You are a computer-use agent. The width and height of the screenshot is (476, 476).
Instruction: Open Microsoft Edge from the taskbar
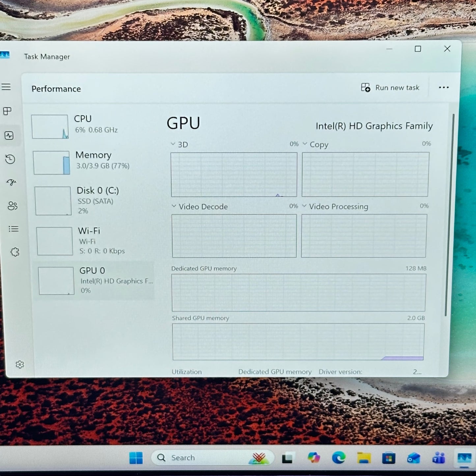[338, 458]
